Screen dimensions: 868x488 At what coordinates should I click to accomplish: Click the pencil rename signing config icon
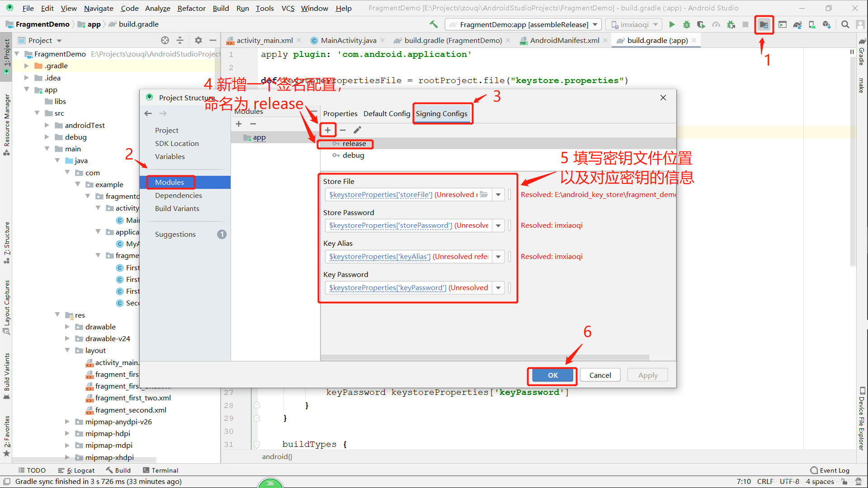[x=357, y=130]
